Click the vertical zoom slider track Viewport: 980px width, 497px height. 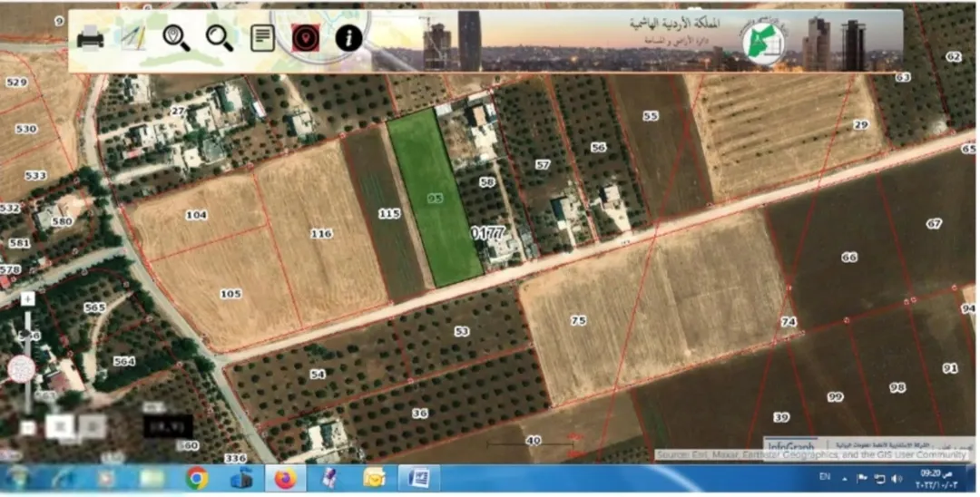tap(27, 364)
